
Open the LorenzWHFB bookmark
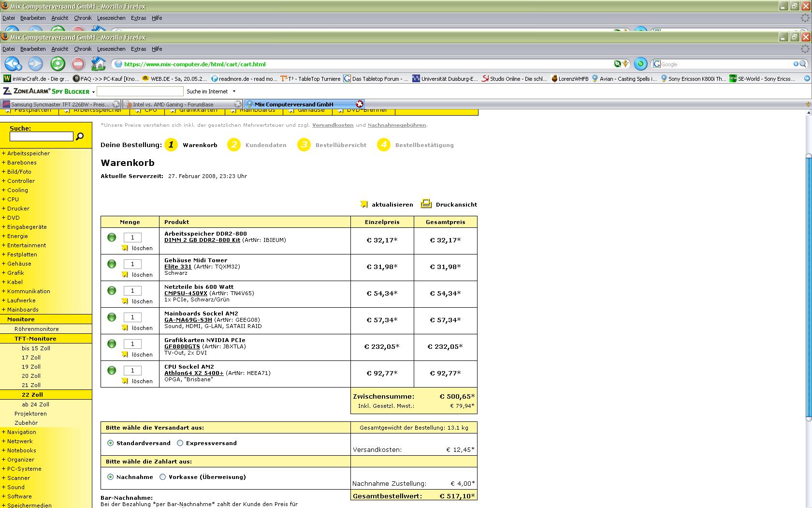tap(570, 78)
